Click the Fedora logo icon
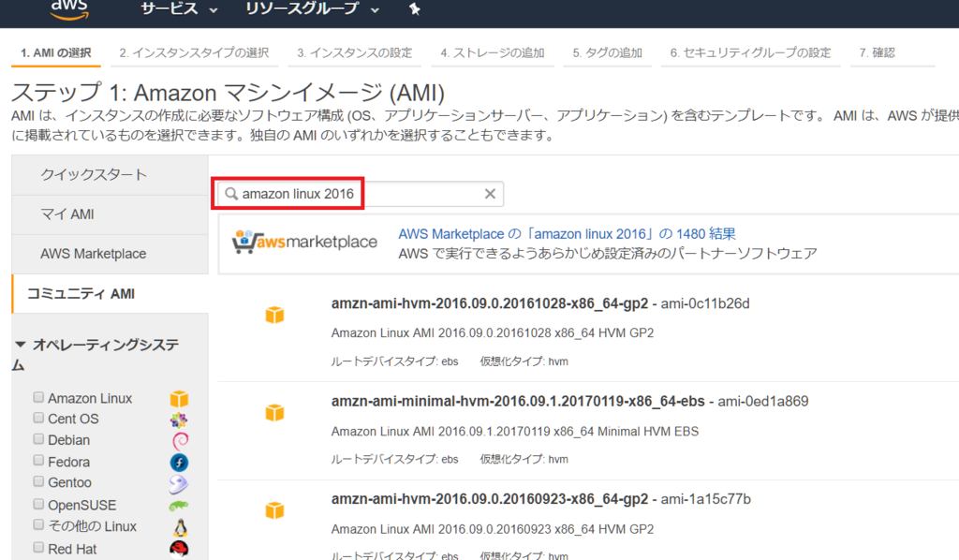Image resolution: width=959 pixels, height=560 pixels. 179,463
